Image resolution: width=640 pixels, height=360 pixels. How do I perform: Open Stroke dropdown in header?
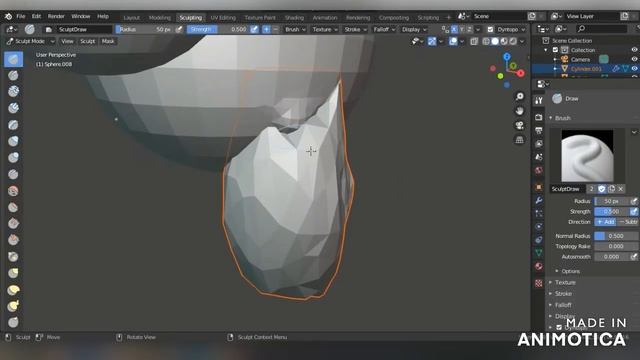(x=356, y=29)
